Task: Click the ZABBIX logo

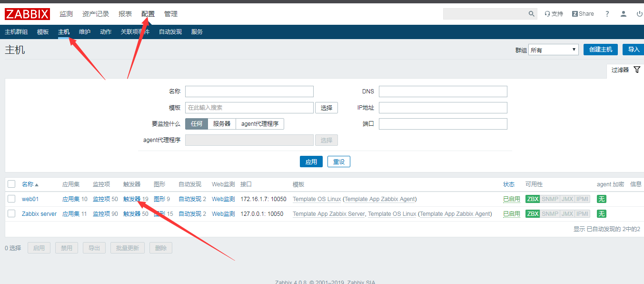Action: [27, 14]
